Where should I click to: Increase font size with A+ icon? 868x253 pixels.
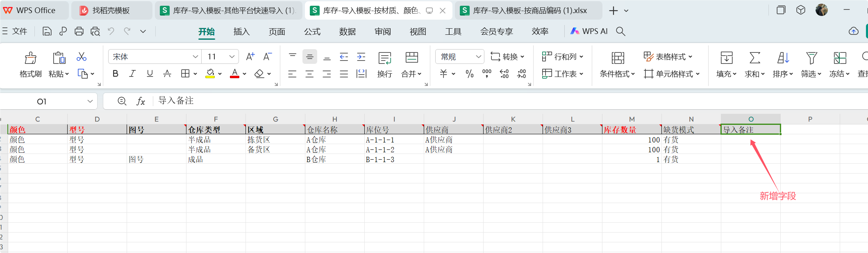tap(250, 56)
